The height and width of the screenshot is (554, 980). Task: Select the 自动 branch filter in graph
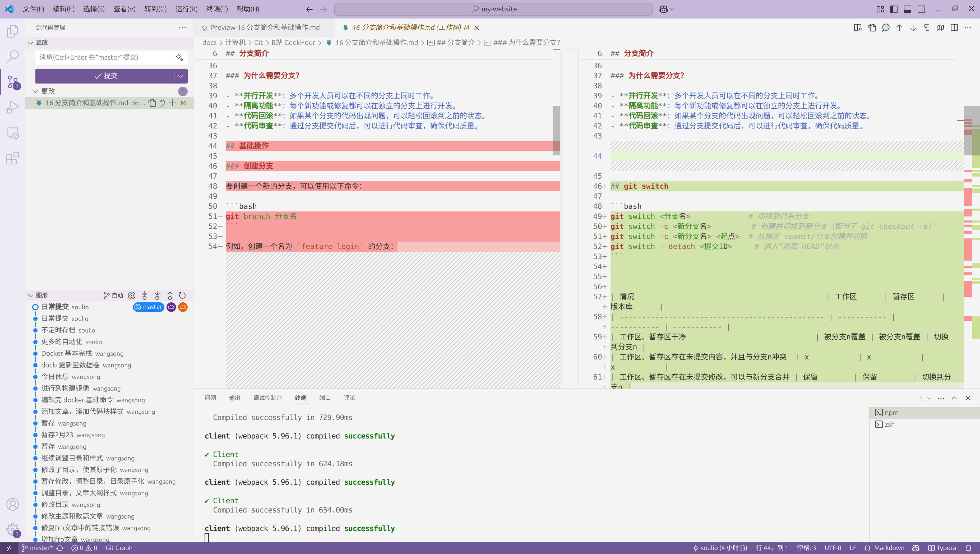coord(113,295)
